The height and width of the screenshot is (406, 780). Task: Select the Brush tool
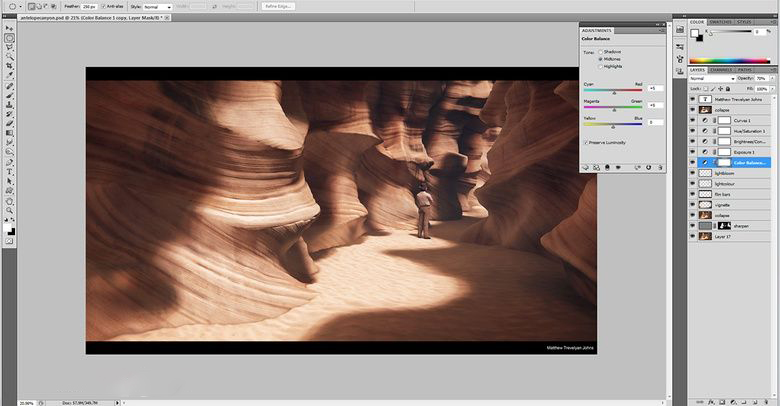(9, 96)
